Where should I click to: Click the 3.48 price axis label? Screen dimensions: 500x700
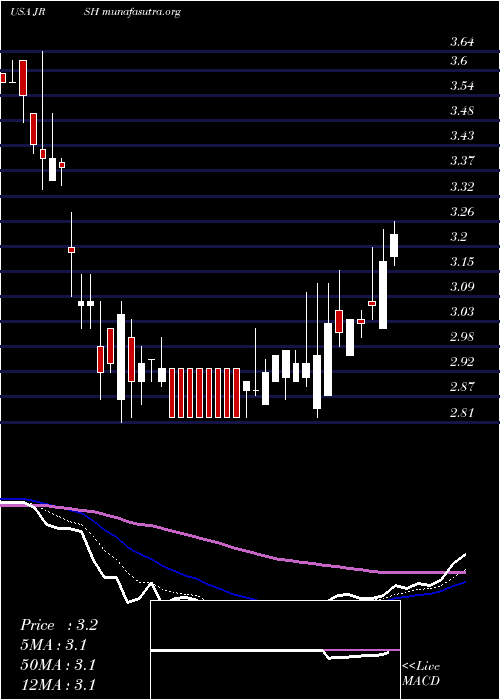[462, 111]
